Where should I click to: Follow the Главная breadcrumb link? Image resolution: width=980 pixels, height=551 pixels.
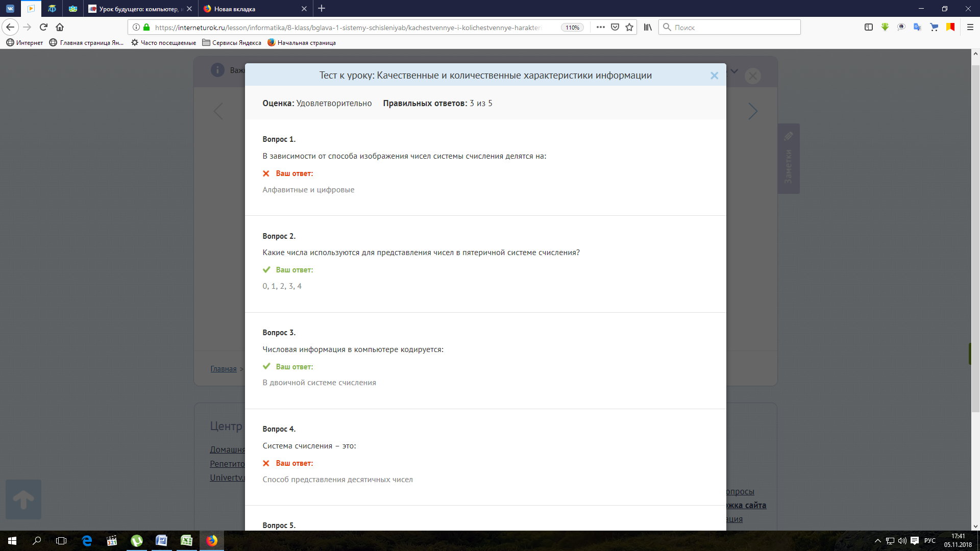pos(224,369)
